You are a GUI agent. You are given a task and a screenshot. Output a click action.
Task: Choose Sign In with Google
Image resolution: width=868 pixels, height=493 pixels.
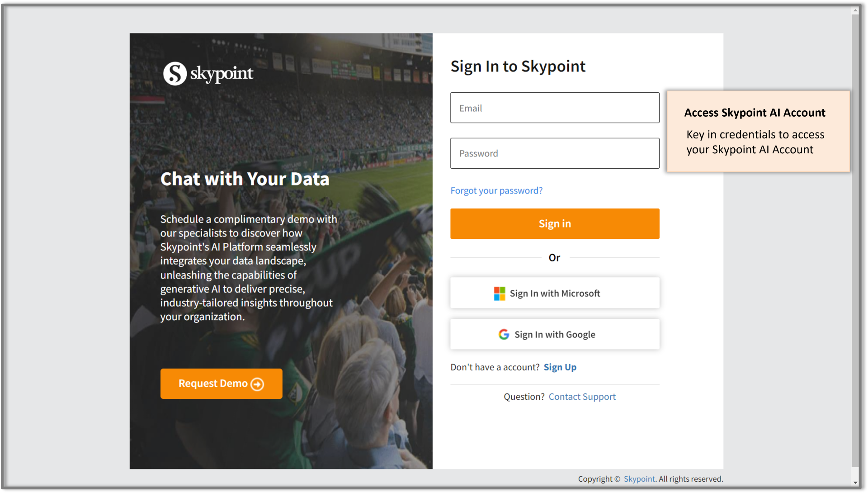(x=555, y=335)
